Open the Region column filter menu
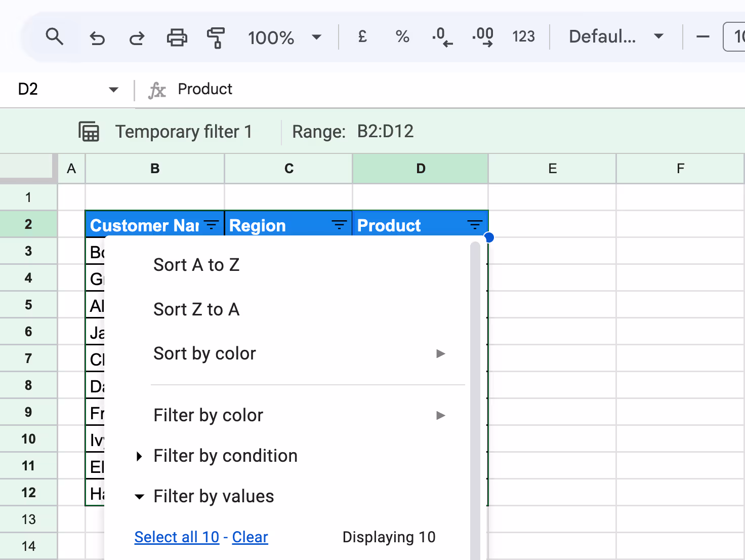This screenshot has width=745, height=560. [x=338, y=224]
